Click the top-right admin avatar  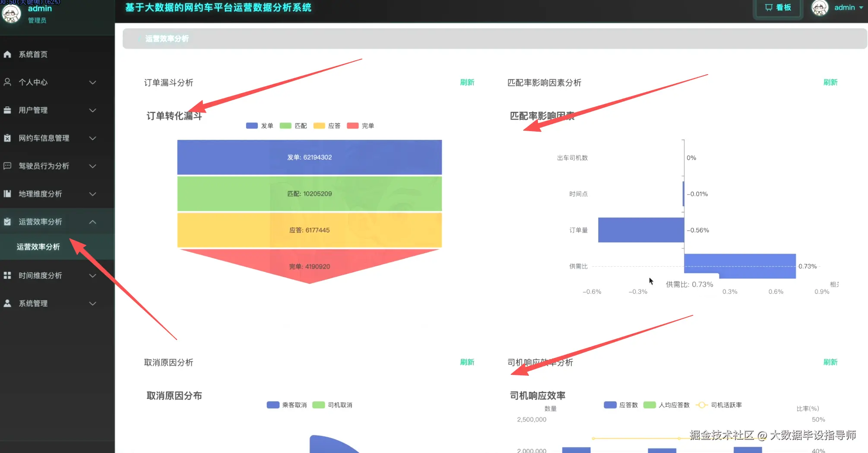pyautogui.click(x=820, y=8)
